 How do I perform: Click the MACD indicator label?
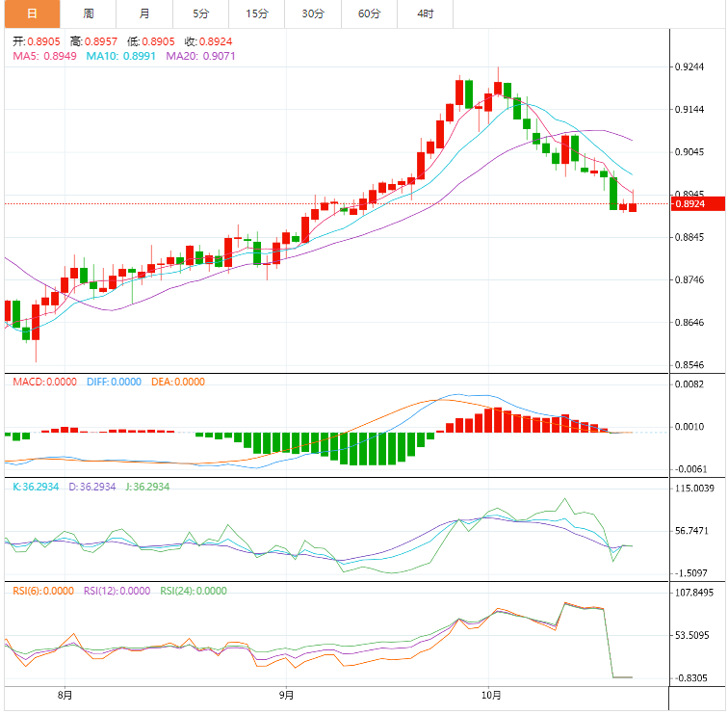click(44, 382)
